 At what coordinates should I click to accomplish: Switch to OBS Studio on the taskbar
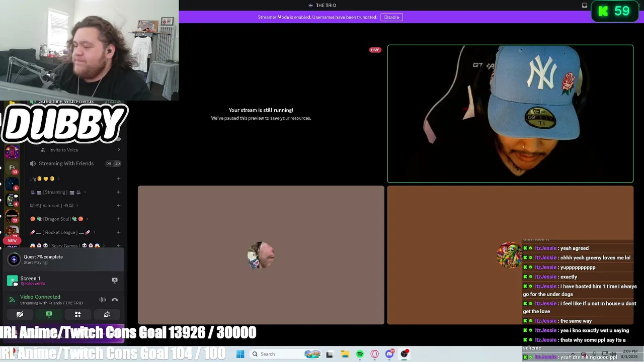pos(405,354)
